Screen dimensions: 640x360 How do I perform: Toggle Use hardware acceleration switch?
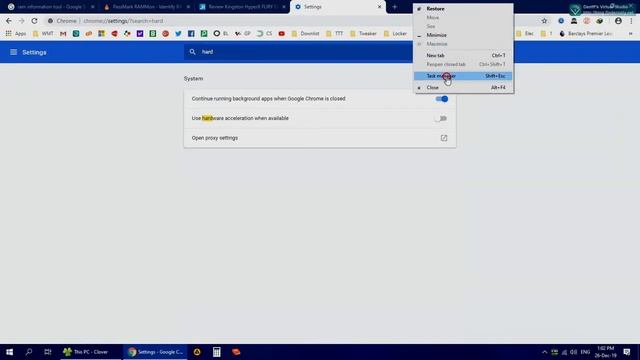pos(441,118)
